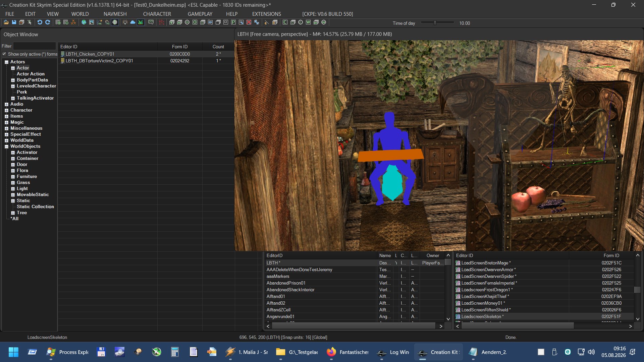
Task: Click the blue linked-boxes toolbar icon
Action: pyautogui.click(x=257, y=22)
